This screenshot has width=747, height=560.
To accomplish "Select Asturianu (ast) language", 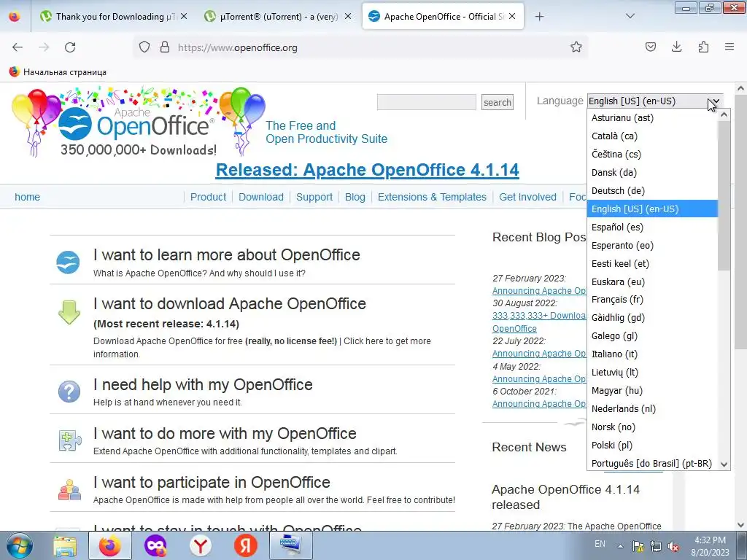I will [x=652, y=118].
